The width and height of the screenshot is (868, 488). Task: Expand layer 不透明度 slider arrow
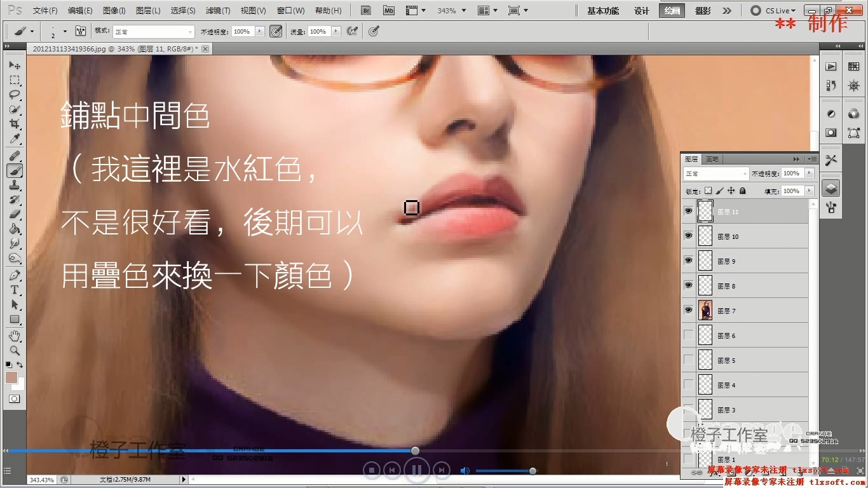809,173
